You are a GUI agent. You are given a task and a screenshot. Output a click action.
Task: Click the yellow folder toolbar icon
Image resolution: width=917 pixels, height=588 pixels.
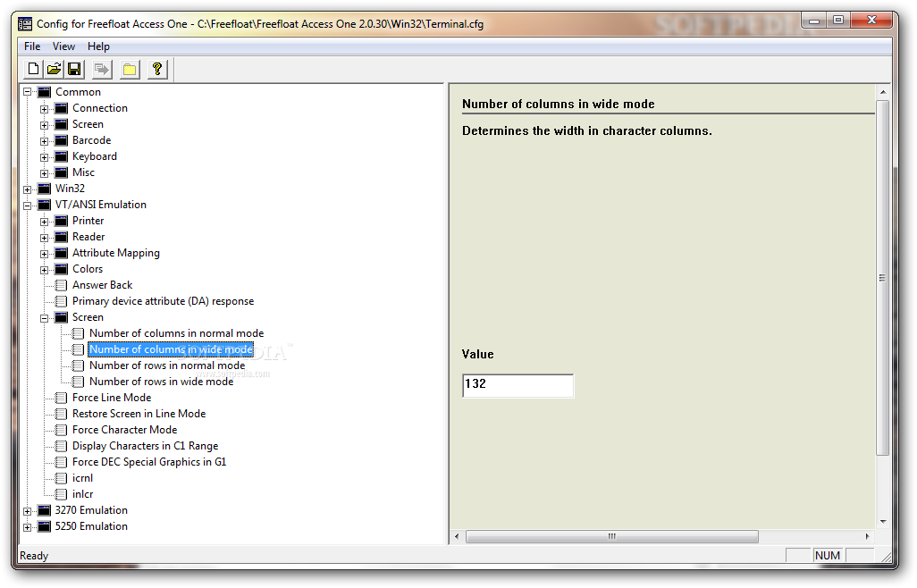tap(130, 70)
